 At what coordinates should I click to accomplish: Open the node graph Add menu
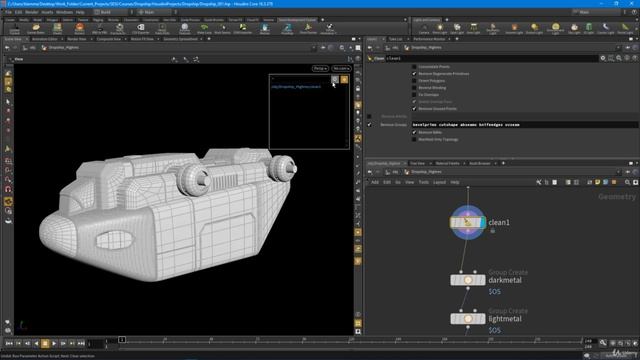(375, 182)
